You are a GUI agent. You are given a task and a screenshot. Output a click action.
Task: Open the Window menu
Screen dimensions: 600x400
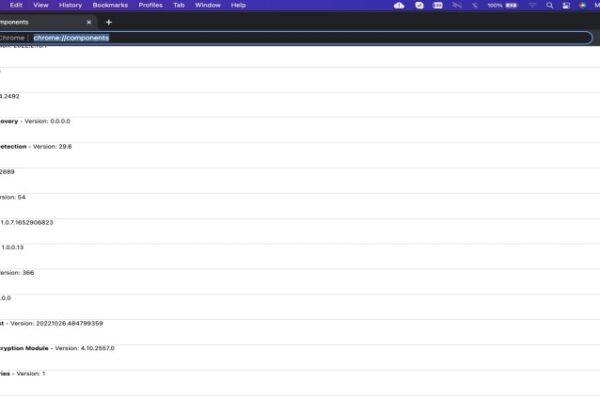[x=208, y=5]
